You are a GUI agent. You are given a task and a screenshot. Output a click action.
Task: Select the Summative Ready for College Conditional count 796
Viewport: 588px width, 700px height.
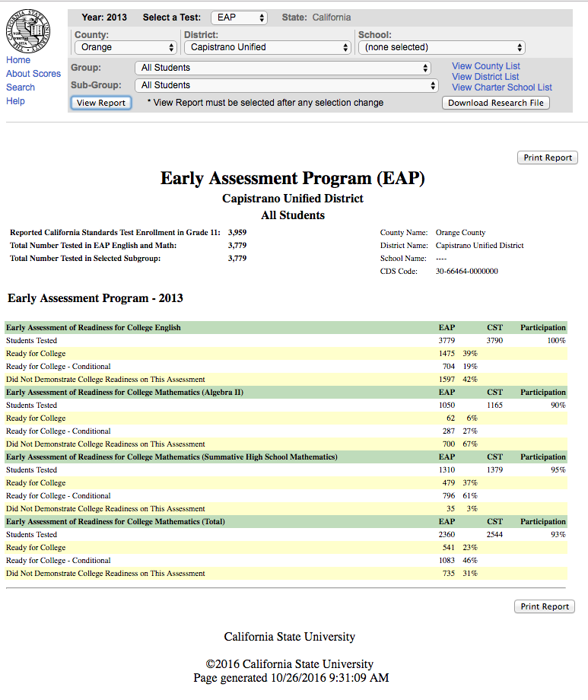449,496
